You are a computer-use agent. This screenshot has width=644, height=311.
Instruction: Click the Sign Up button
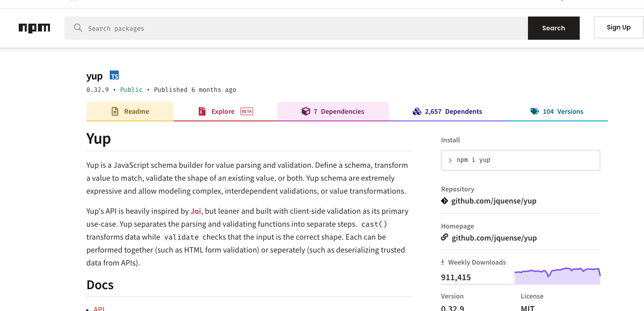(x=619, y=27)
